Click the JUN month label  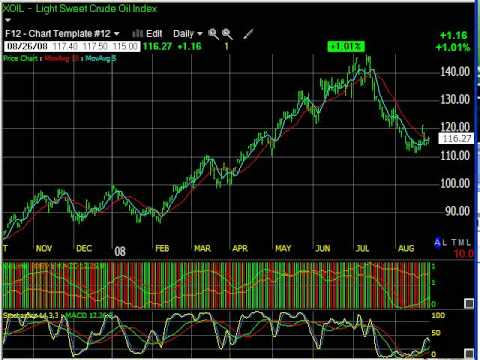tap(323, 248)
